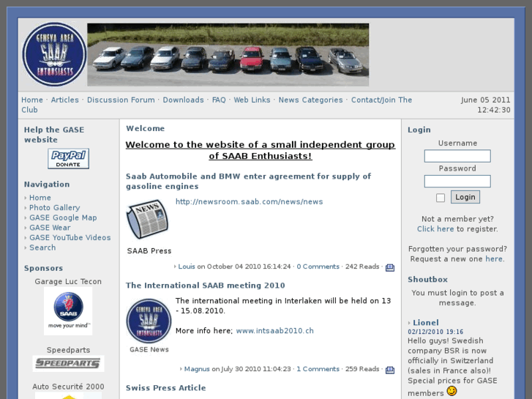Image resolution: width=532 pixels, height=399 pixels.
Task: Click the GASE News category logo
Action: [x=149, y=321]
